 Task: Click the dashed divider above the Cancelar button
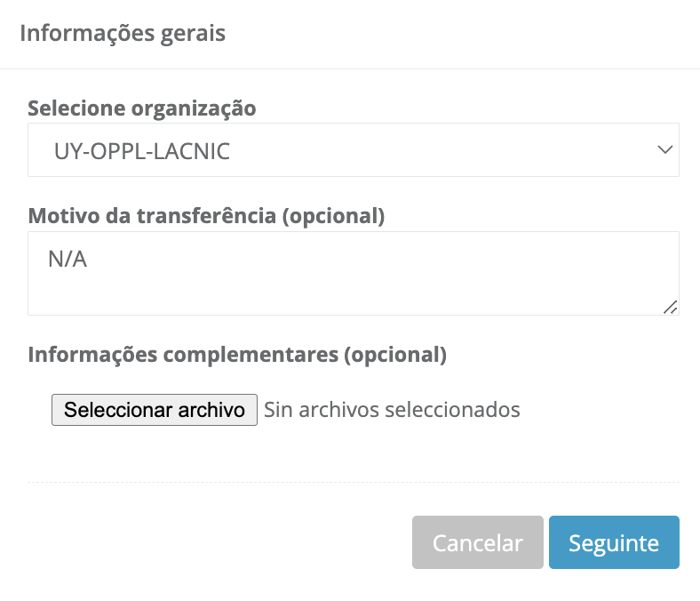353,483
